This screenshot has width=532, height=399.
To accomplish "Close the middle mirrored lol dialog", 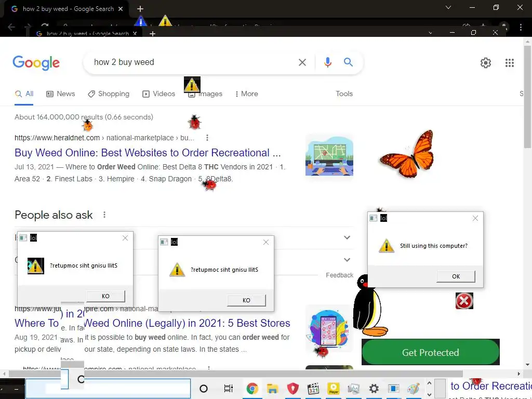I will click(x=266, y=242).
